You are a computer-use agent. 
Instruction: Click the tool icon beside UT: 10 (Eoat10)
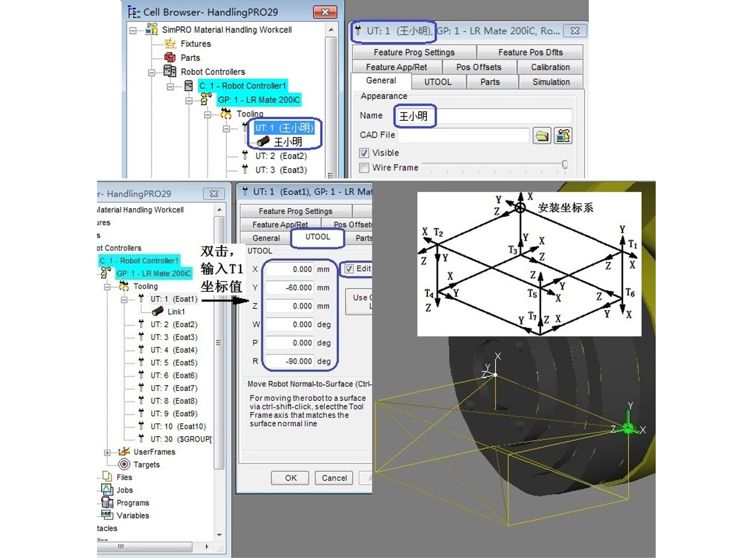coord(141,426)
